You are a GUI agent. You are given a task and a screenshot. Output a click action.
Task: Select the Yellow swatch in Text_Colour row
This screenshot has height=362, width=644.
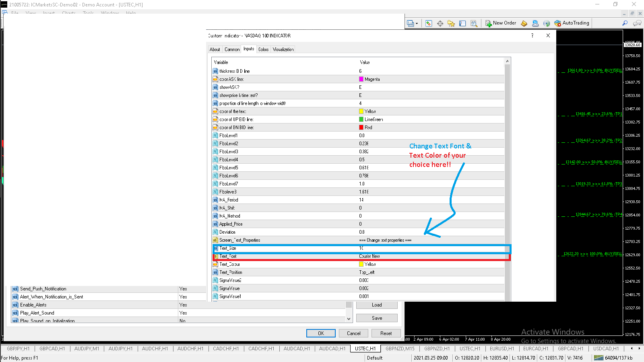pos(361,264)
